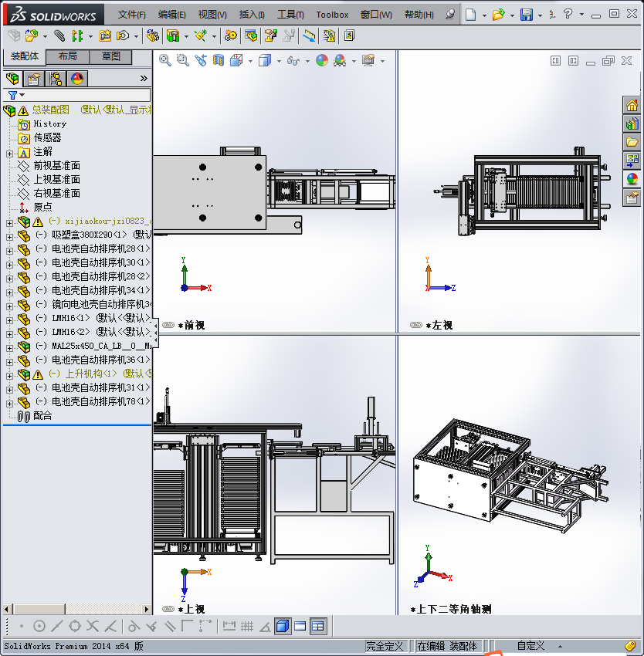Select the Mate paperclip tool
644x656 pixels.
59,36
